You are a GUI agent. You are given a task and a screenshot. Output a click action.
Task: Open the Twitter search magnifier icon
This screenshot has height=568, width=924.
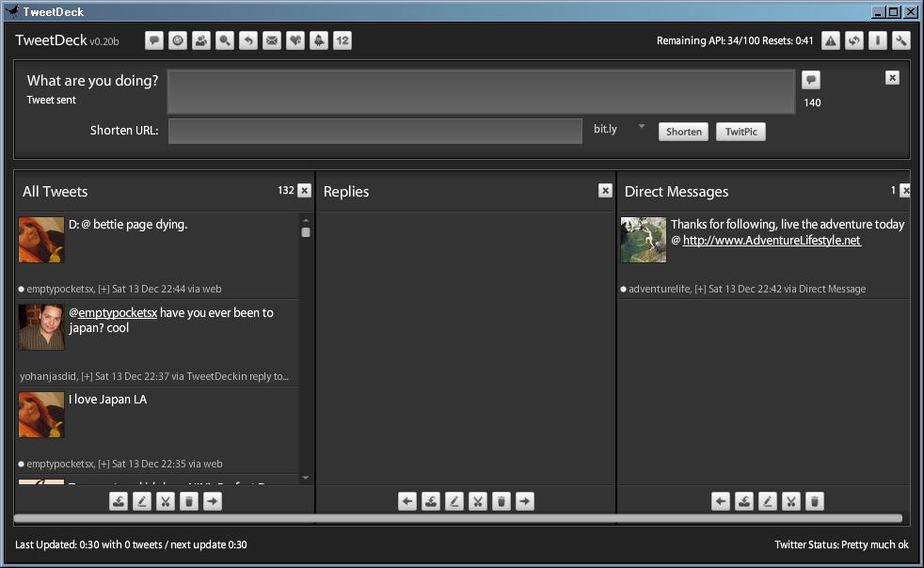pos(225,40)
